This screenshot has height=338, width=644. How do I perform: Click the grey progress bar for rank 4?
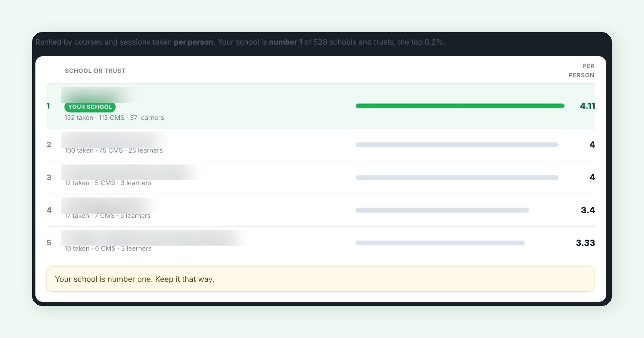pos(442,210)
